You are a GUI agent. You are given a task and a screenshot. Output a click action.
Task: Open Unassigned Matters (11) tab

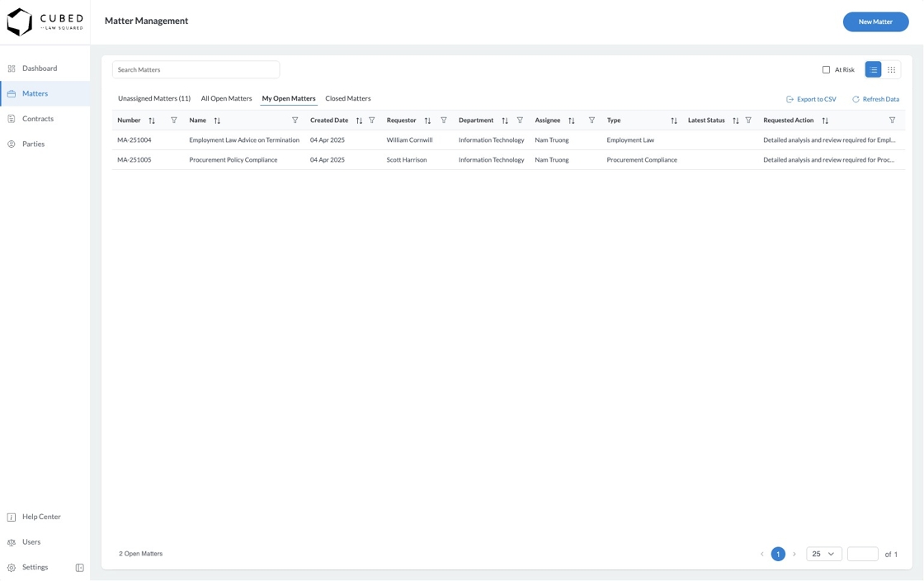point(154,98)
